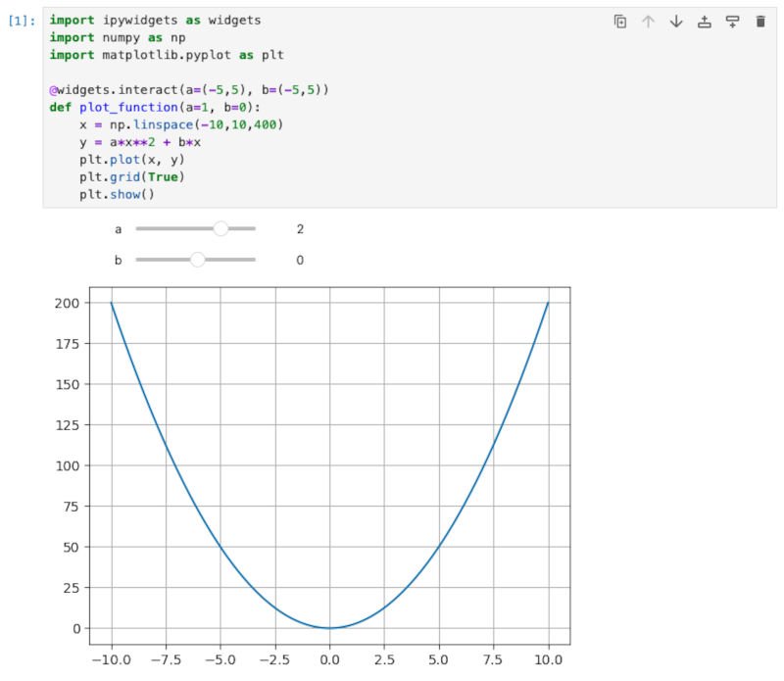Place cursor on 'import numpy as np' line
The width and height of the screenshot is (784, 681).
pos(117,37)
